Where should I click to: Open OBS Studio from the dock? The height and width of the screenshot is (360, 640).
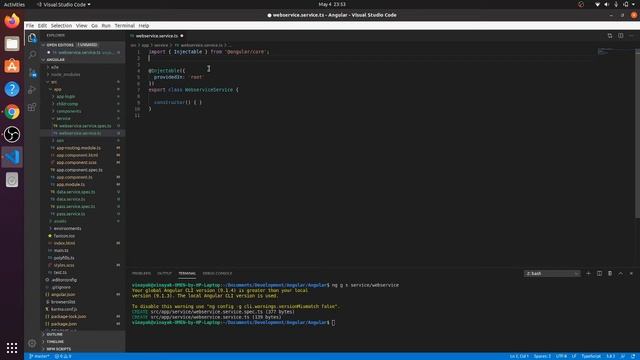pos(12,134)
